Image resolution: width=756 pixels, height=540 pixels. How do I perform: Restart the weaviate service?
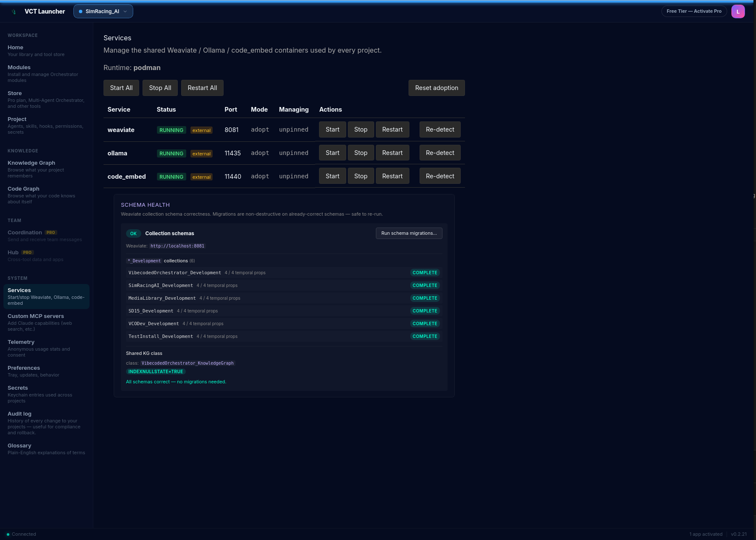pyautogui.click(x=392, y=129)
